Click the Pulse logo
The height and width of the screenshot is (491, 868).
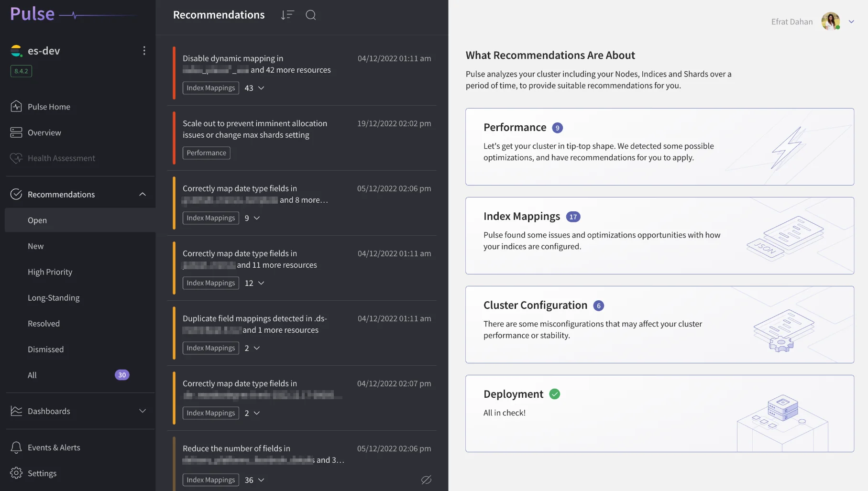click(32, 14)
